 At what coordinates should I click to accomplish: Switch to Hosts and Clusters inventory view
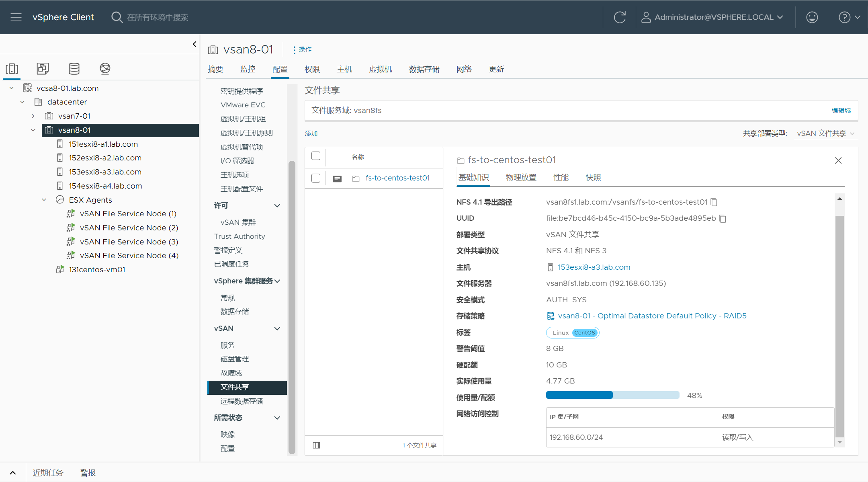12,69
